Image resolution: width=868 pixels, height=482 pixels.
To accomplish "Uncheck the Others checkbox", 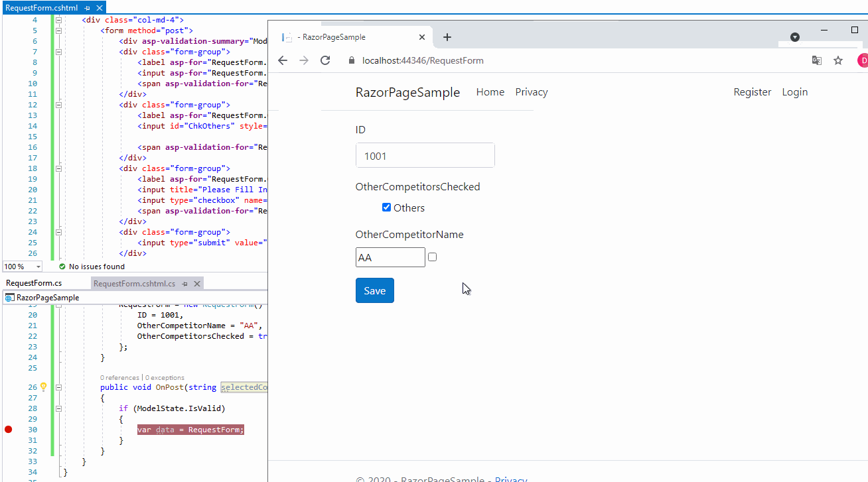I will (x=386, y=207).
